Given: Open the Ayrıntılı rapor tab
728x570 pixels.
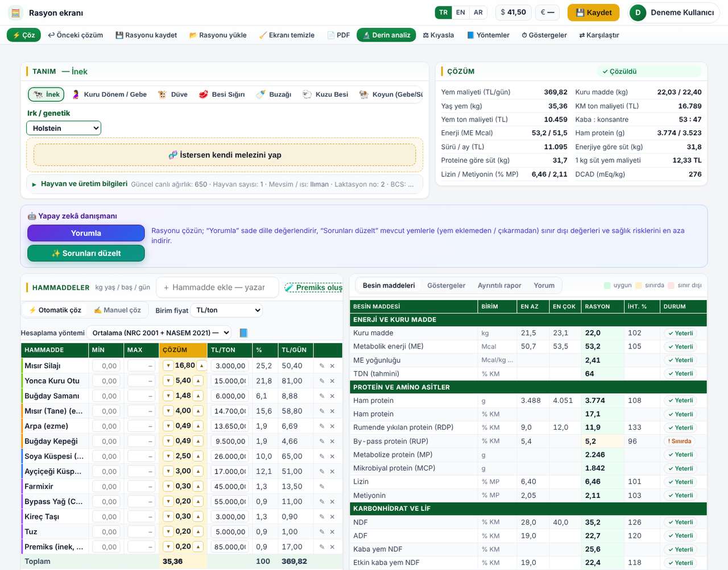Looking at the screenshot, I should click(x=499, y=285).
